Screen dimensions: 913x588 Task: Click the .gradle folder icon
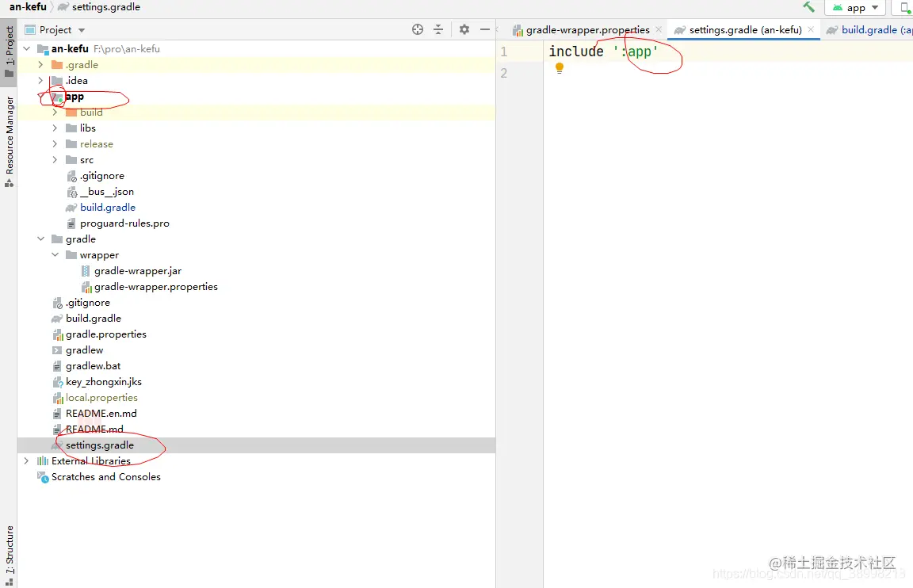pos(57,65)
